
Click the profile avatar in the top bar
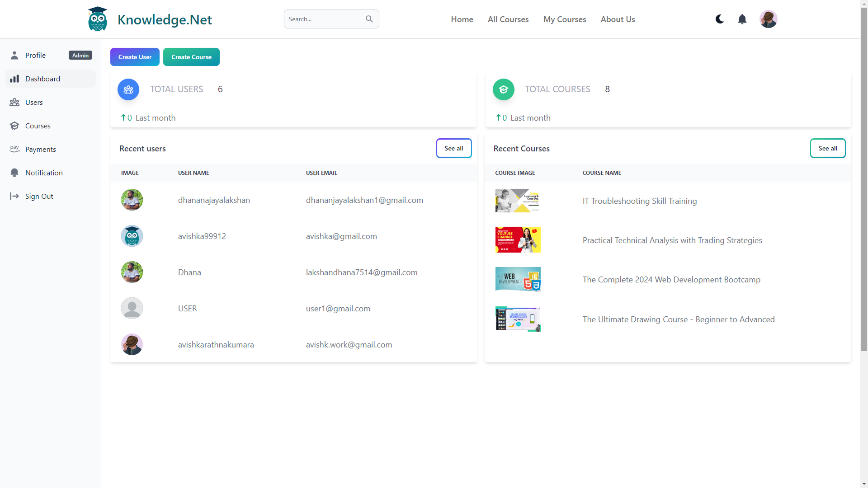(x=769, y=19)
